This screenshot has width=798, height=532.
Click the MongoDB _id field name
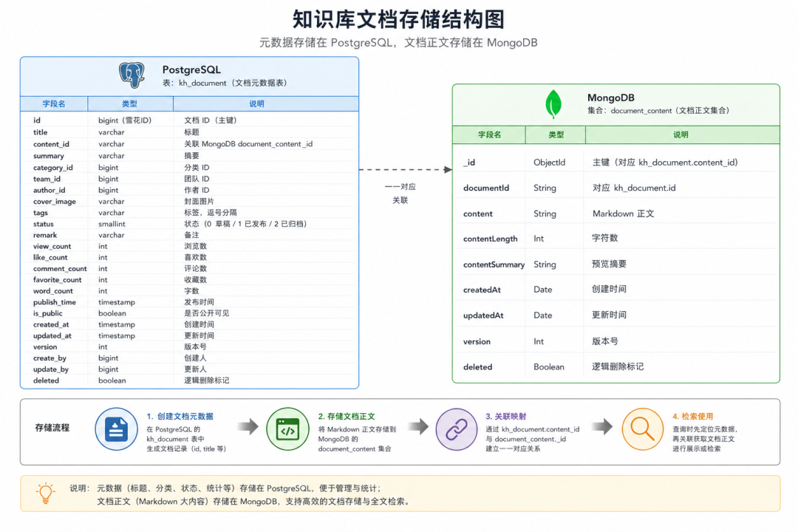pos(469,163)
